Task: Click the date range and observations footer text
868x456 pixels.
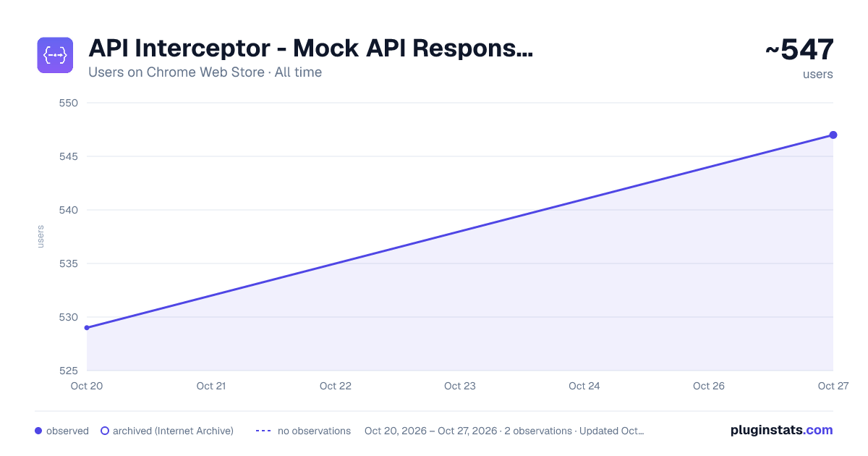Action: (504, 431)
